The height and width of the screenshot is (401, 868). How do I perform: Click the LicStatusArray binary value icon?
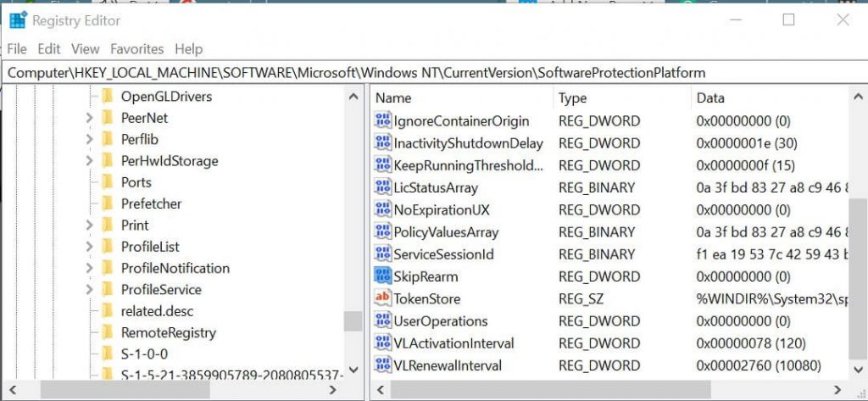pyautogui.click(x=382, y=187)
